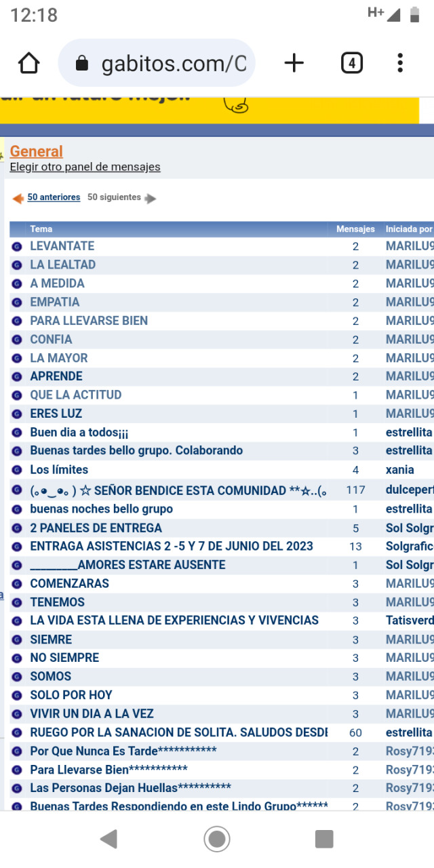Tap the Android back button
The height and width of the screenshot is (868, 434).
[x=108, y=840]
